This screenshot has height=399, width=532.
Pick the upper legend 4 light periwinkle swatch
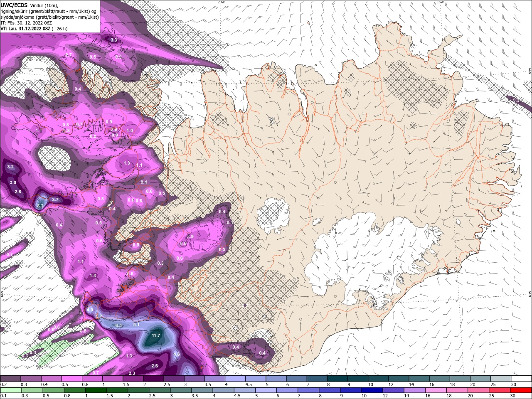[235, 379]
